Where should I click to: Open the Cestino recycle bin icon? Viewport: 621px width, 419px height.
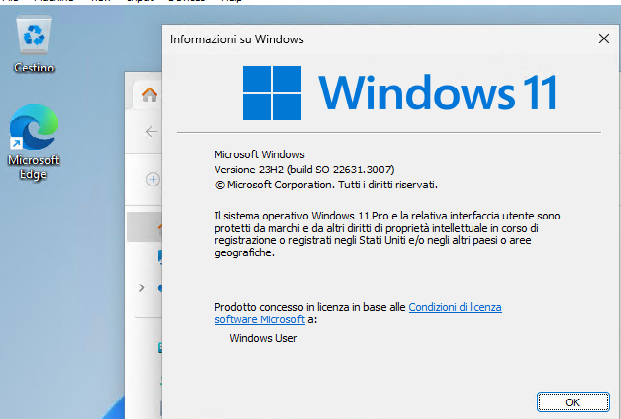coord(34,44)
